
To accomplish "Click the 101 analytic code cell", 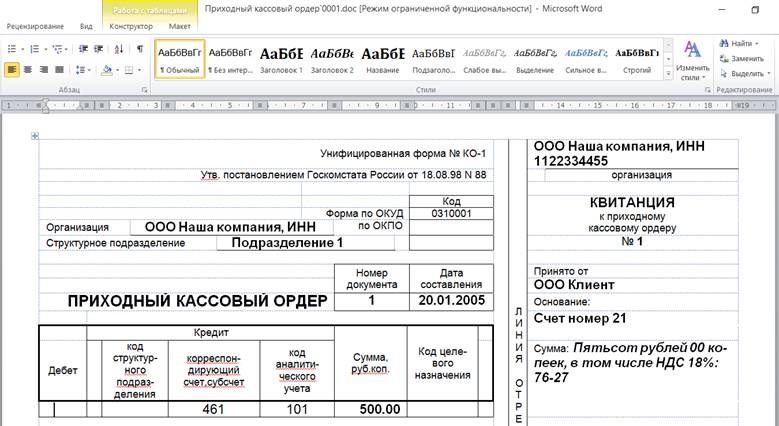I will (297, 409).
